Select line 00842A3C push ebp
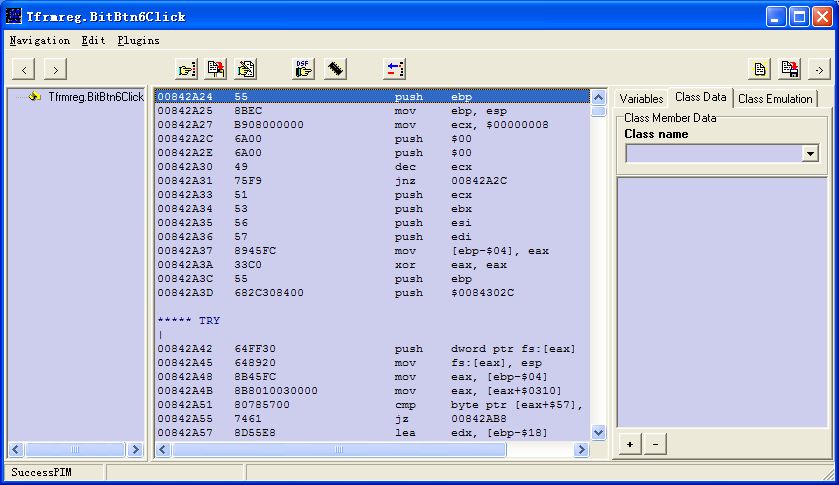The image size is (839, 485). 372,279
